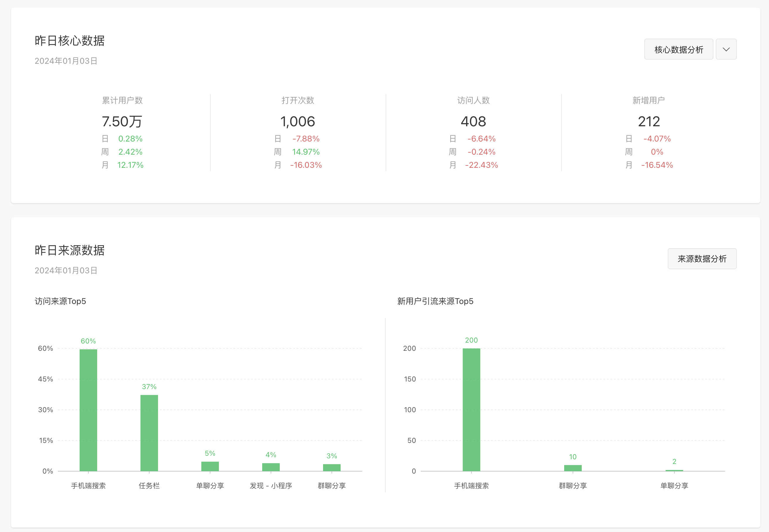The width and height of the screenshot is (769, 532).
Task: Expand the chevron dropdown beside 核心数据分析
Action: (726, 49)
